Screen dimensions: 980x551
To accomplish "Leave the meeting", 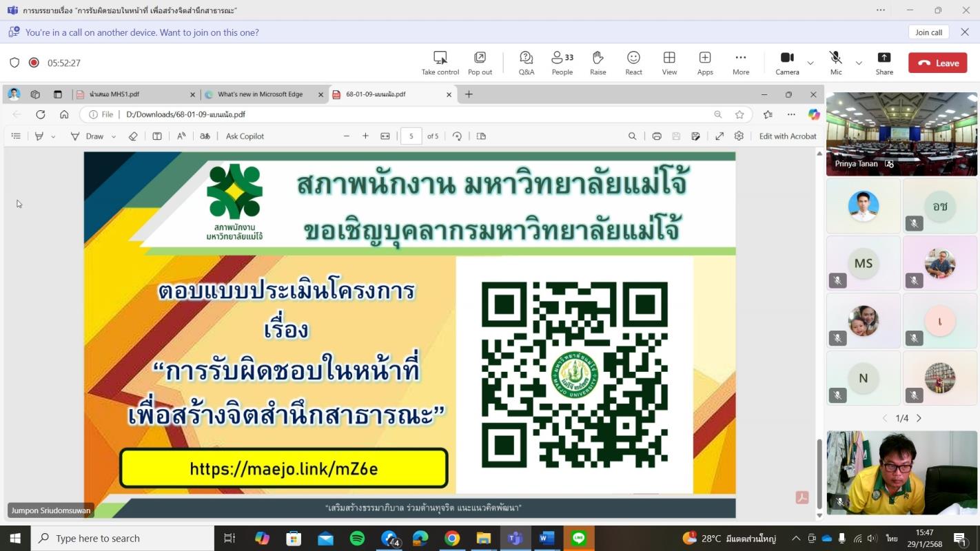I will pos(938,63).
